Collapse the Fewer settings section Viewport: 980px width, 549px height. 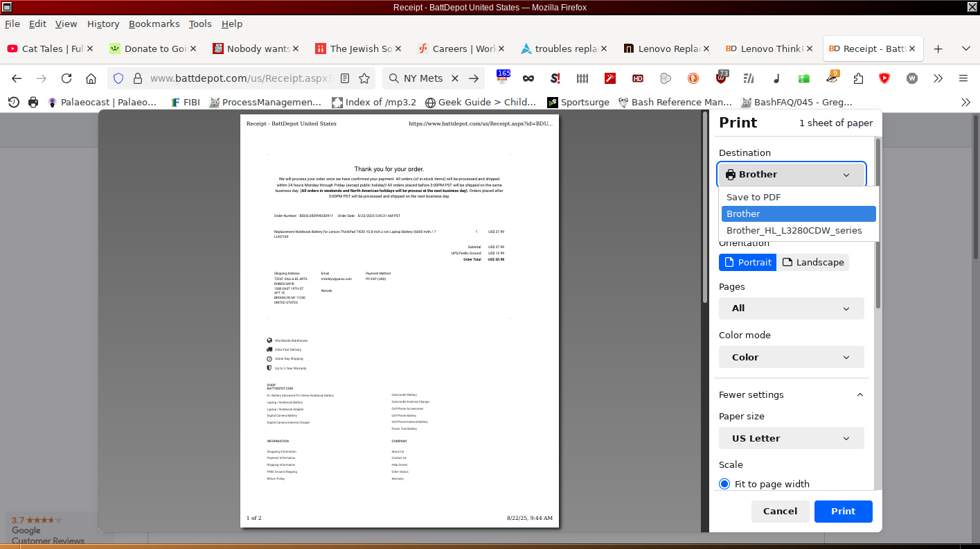pos(791,394)
